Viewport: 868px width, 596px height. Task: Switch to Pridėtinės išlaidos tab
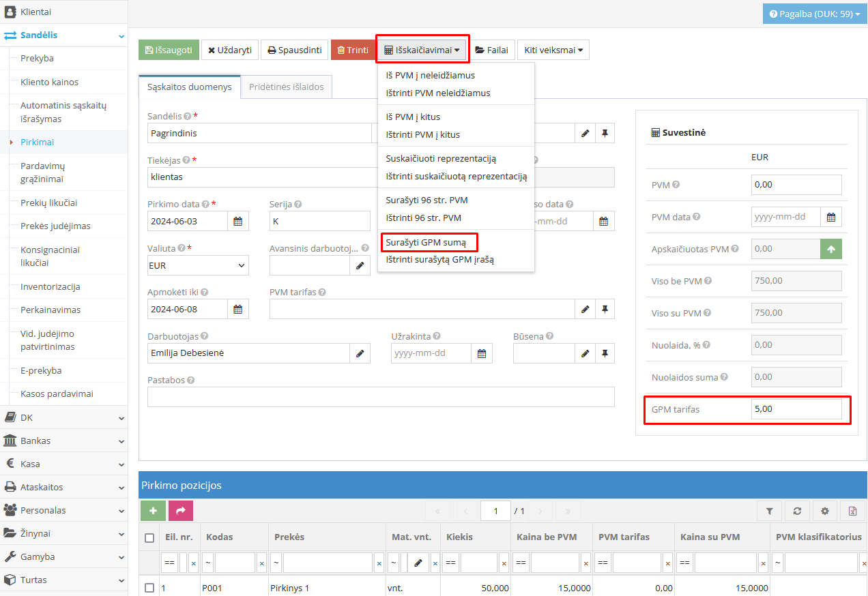(287, 87)
